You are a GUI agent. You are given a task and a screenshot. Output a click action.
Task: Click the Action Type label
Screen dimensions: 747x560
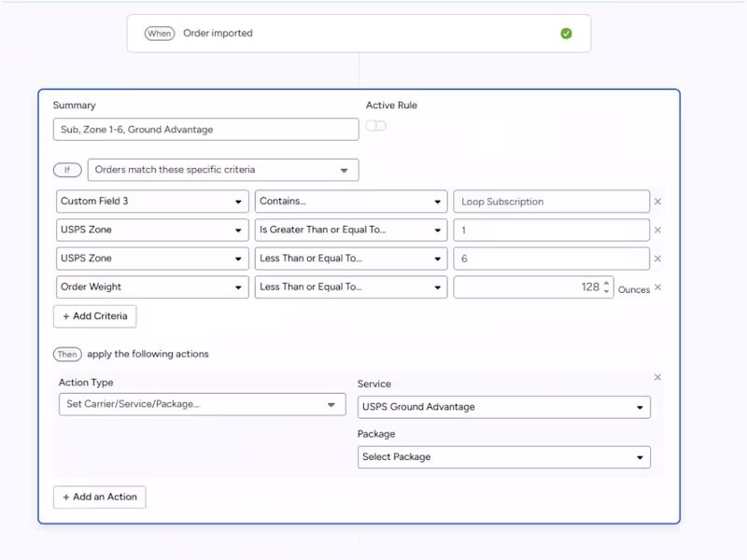point(86,383)
